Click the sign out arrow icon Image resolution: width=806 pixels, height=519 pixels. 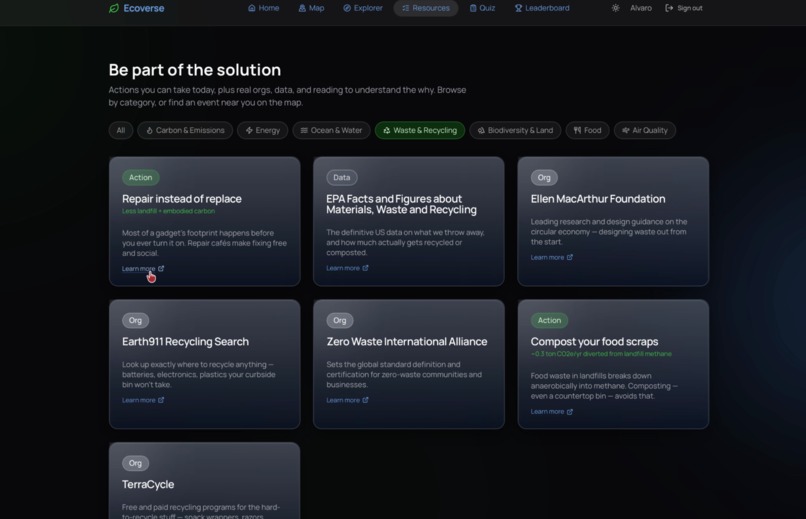669,8
